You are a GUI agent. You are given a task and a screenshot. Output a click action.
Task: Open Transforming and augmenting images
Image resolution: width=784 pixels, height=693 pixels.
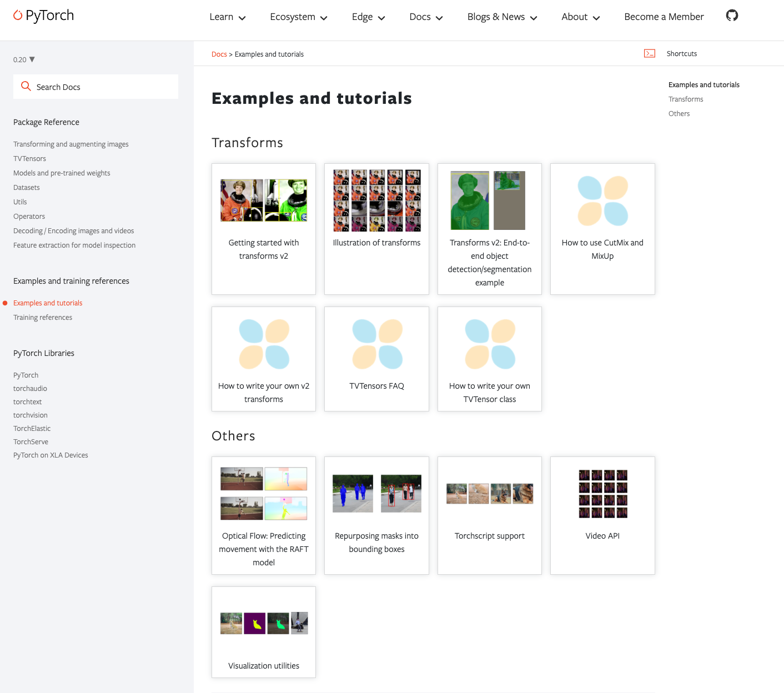click(71, 144)
